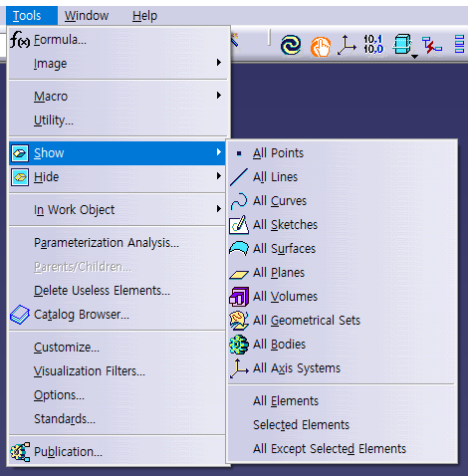This screenshot has height=476, width=468.
Task: Click the Macro menu label
Action: [51, 97]
